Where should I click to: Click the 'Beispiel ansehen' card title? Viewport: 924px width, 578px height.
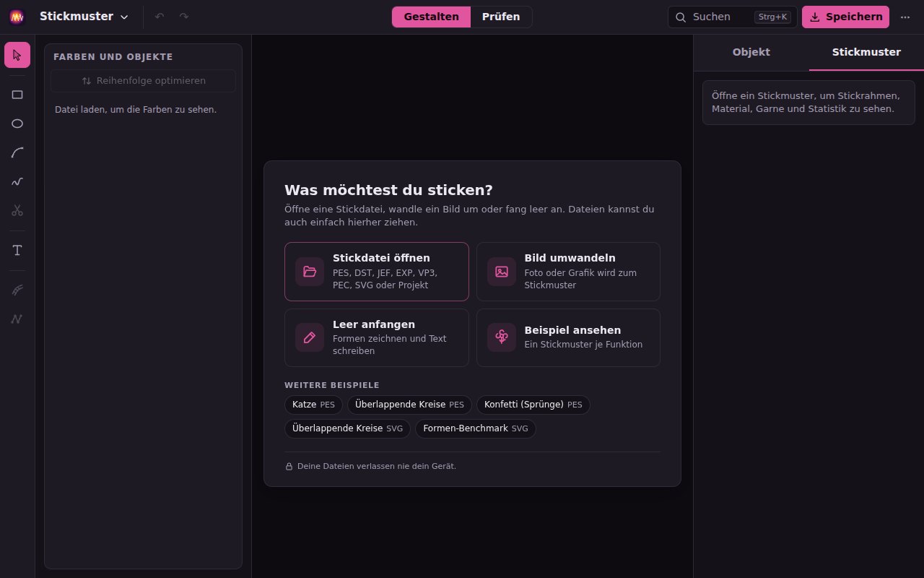pos(573,330)
